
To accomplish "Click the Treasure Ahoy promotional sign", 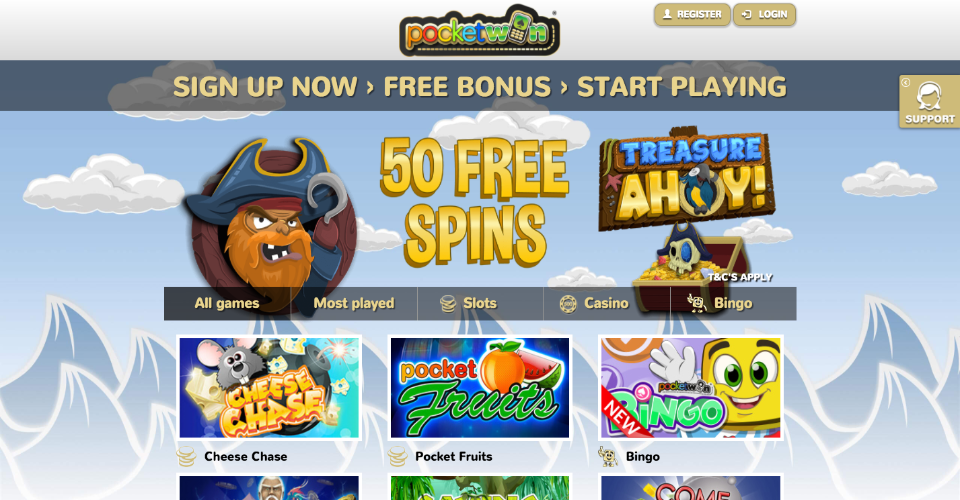I will [x=687, y=179].
